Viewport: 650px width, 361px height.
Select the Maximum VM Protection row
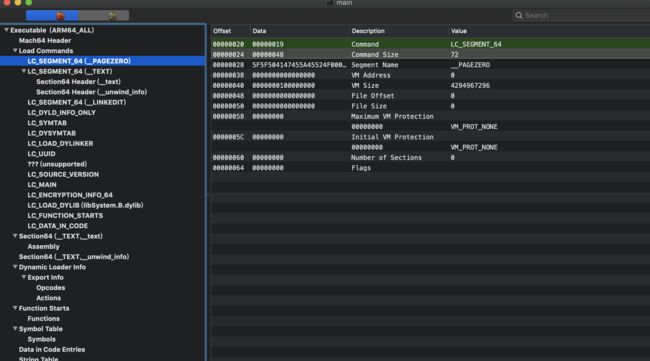tap(430, 116)
